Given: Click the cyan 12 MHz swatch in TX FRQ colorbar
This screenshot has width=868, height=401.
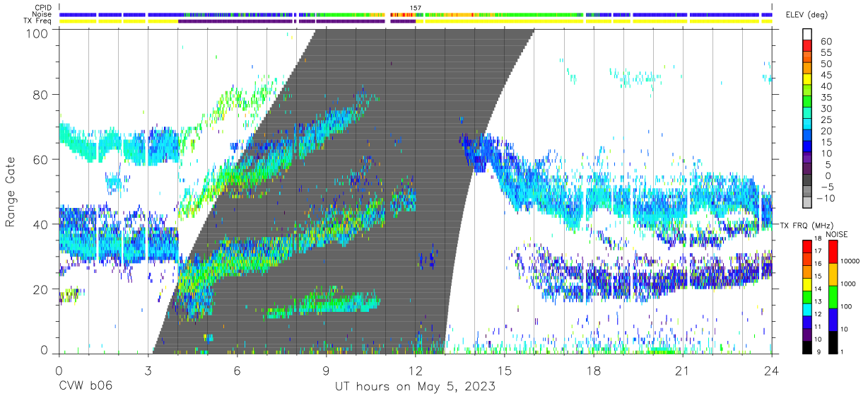Looking at the screenshot, I should pyautogui.click(x=807, y=310).
